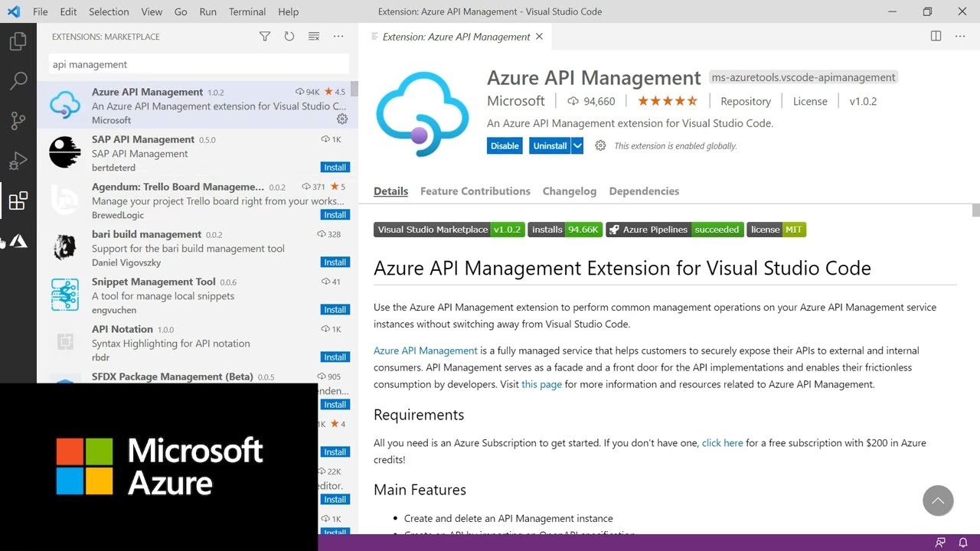Open the File menu
The width and height of the screenshot is (980, 551).
41,11
